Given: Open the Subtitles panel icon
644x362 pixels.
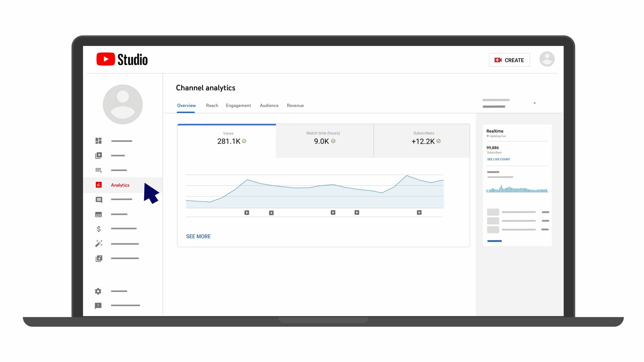Looking at the screenshot, I should (98, 215).
